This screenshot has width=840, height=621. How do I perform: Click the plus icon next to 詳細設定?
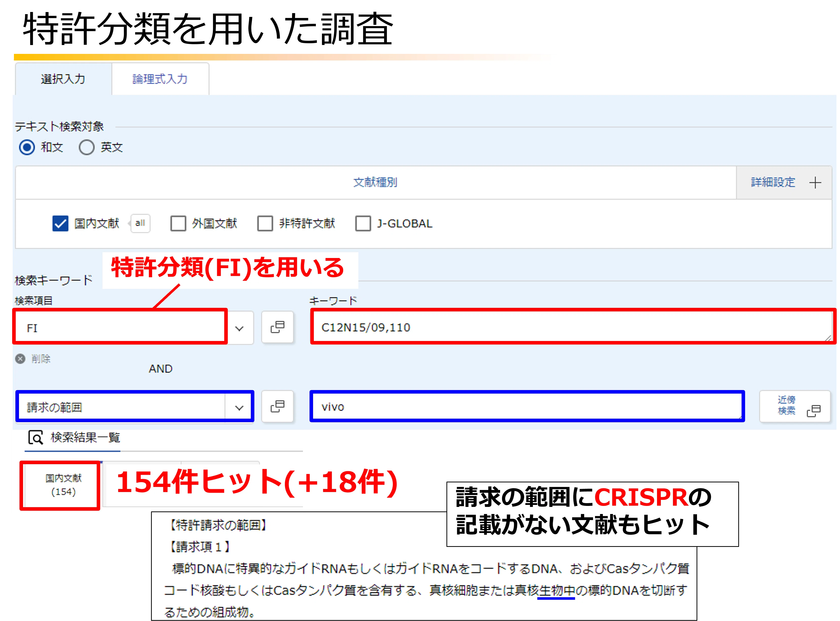[815, 183]
